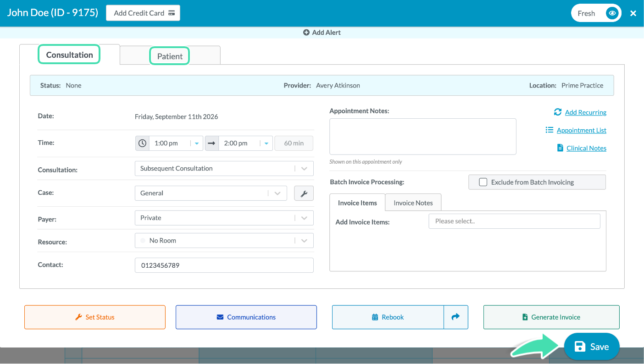Open the Communications button

[x=246, y=317]
